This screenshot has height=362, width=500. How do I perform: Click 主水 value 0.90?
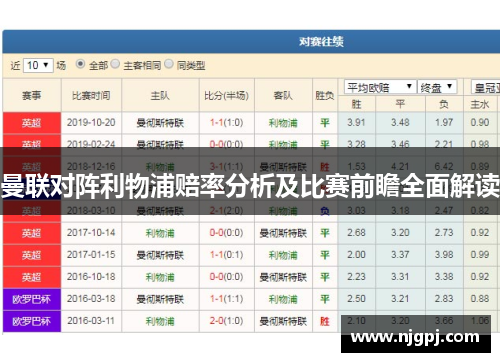pyautogui.click(x=480, y=122)
